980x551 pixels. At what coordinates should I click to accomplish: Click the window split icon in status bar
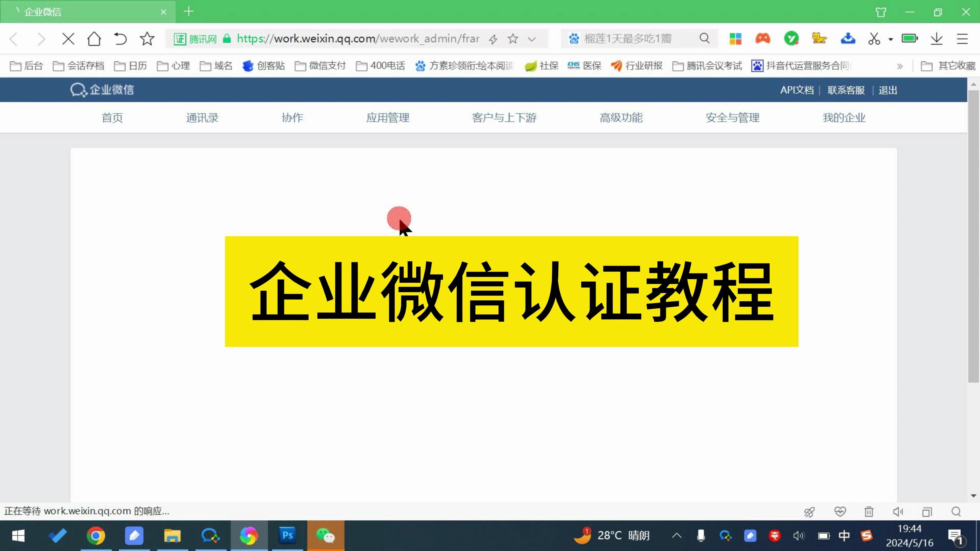tap(927, 512)
